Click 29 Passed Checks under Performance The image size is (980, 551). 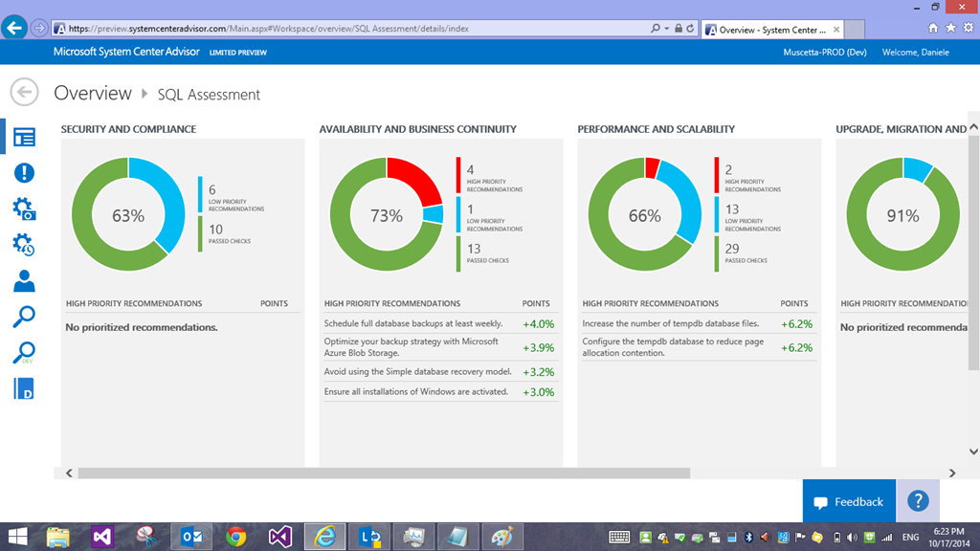[742, 254]
